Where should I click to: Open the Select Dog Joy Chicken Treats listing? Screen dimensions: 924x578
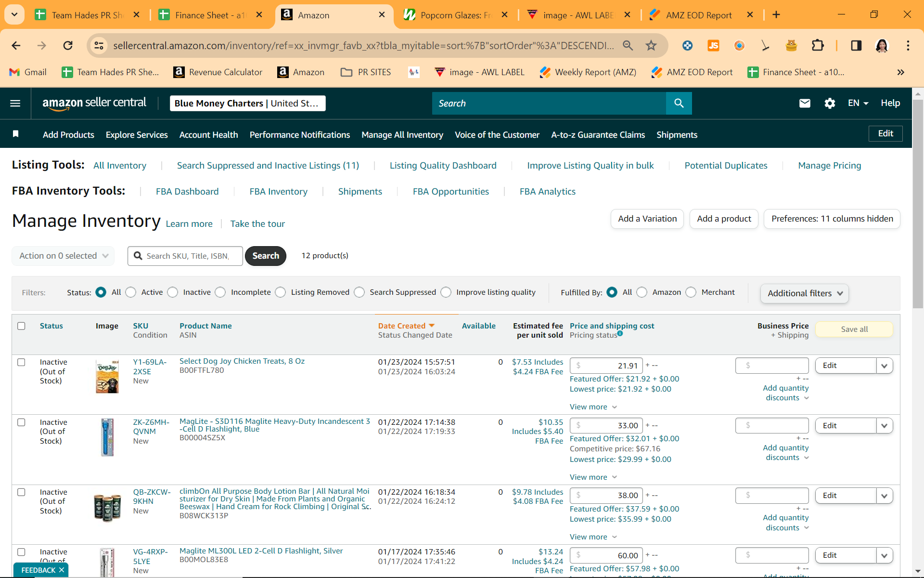tap(242, 361)
